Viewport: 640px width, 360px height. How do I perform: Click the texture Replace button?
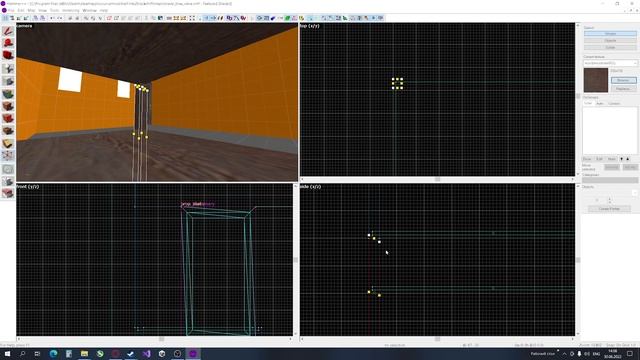[623, 89]
